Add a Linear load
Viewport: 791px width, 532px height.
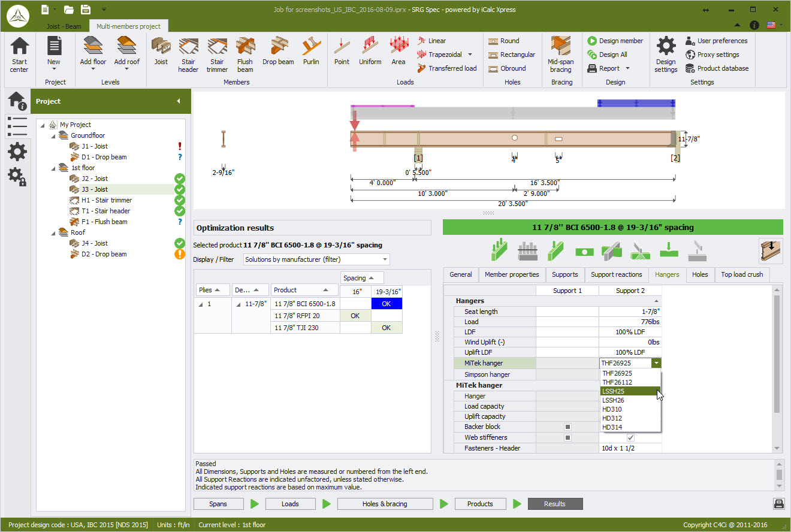click(x=431, y=41)
